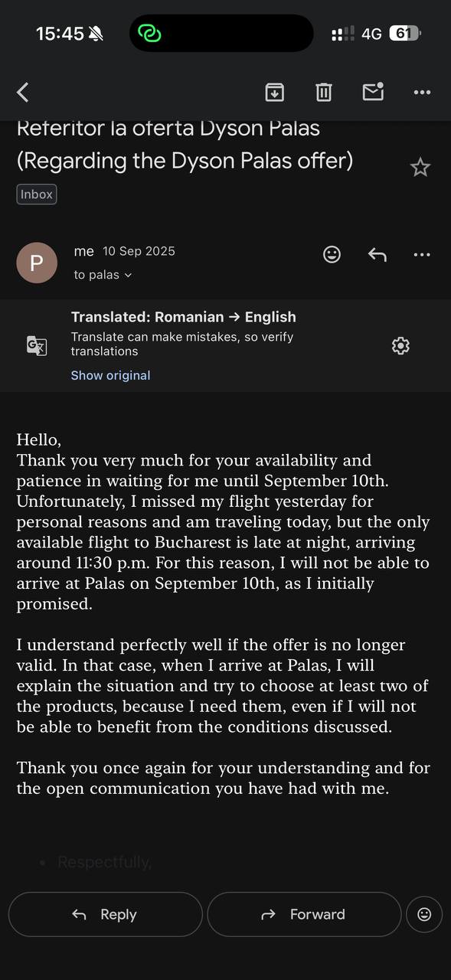Forward this email
The image size is (451, 980).
pos(304,914)
